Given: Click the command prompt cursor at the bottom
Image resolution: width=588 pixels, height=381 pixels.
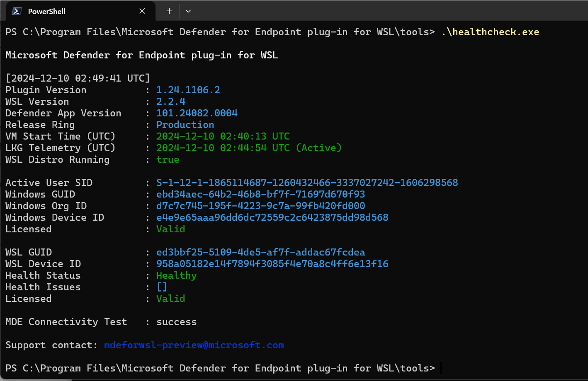Looking at the screenshot, I should 441,368.
